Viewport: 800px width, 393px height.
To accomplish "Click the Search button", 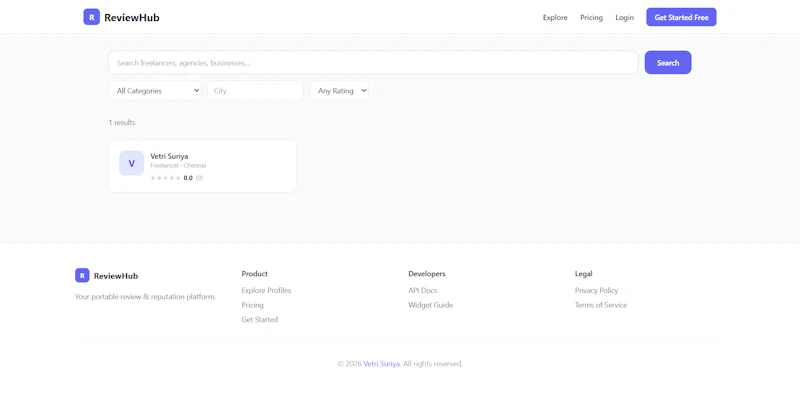I will [x=668, y=63].
